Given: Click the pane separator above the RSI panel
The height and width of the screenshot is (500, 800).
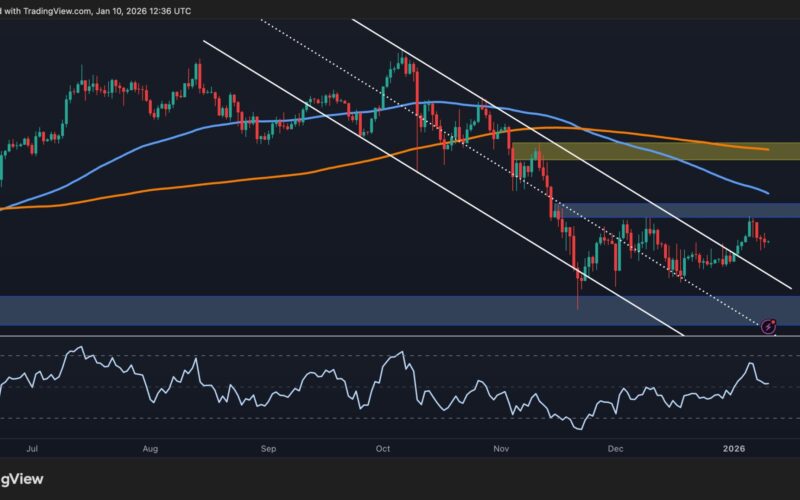Looking at the screenshot, I should point(400,336).
